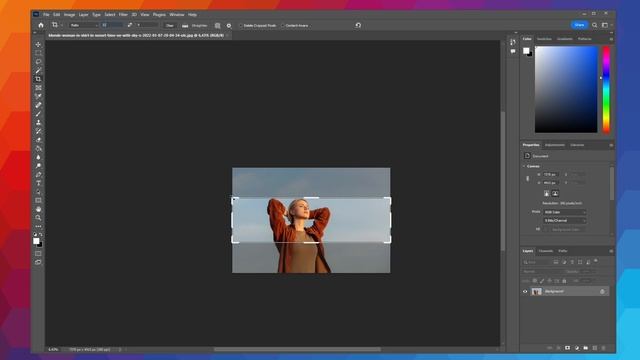Viewport: 640px width, 360px height.
Task: Swap width and height crop values
Action: click(130, 25)
